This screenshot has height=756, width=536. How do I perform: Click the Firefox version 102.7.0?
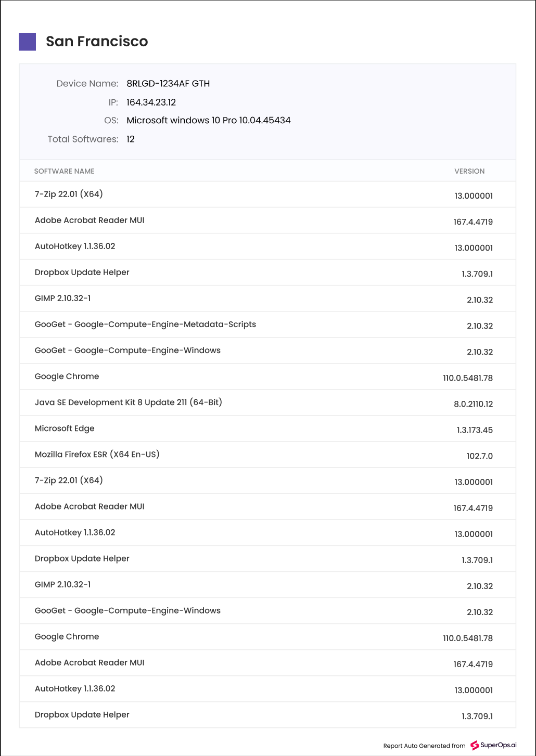pyautogui.click(x=480, y=456)
